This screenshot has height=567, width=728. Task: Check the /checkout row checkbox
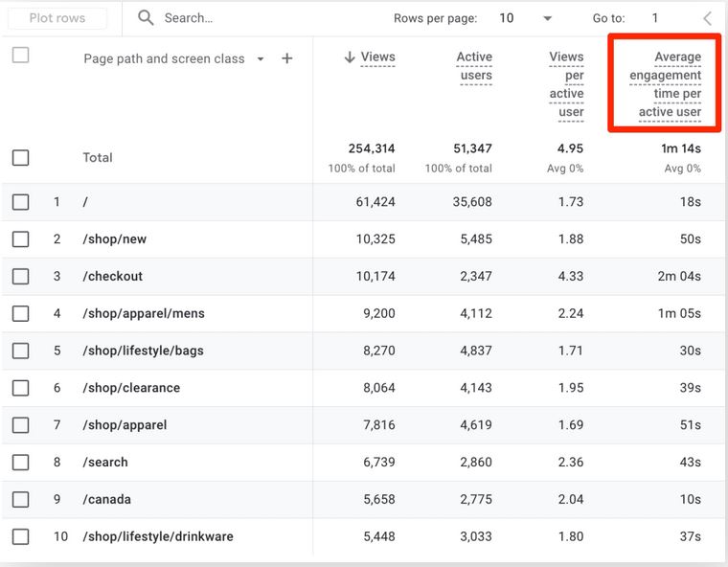point(20,276)
